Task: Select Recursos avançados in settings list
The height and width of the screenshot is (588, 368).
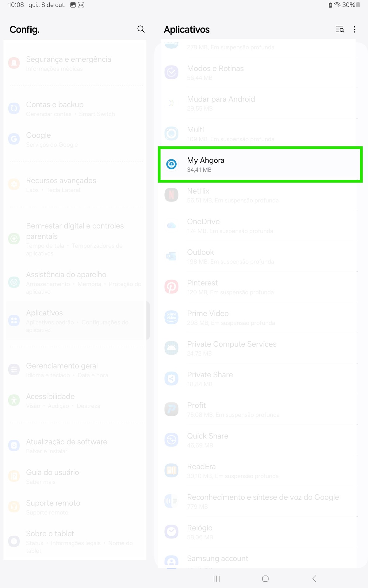Action: click(x=75, y=185)
